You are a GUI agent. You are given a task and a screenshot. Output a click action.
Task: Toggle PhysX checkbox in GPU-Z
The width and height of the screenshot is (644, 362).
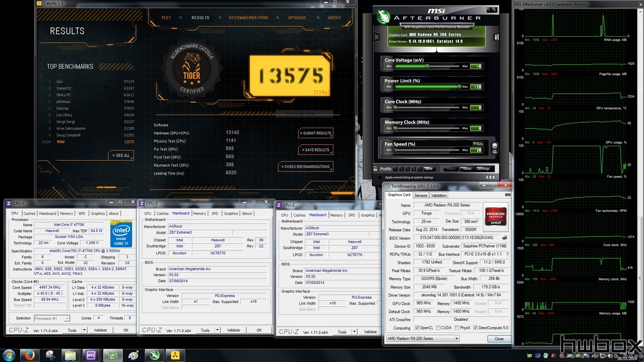tap(456, 328)
